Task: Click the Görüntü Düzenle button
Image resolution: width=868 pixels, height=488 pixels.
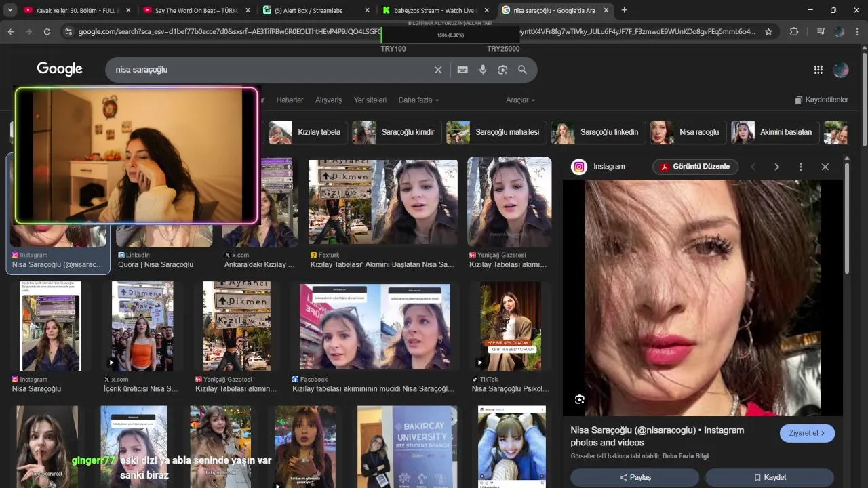Action: coord(695,167)
